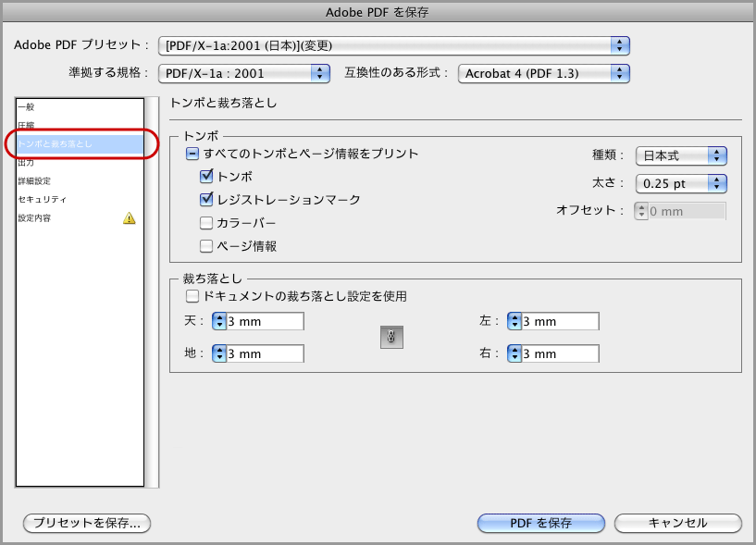Click the 右 bleed stepper arrows
This screenshot has width=756, height=545.
(x=514, y=353)
